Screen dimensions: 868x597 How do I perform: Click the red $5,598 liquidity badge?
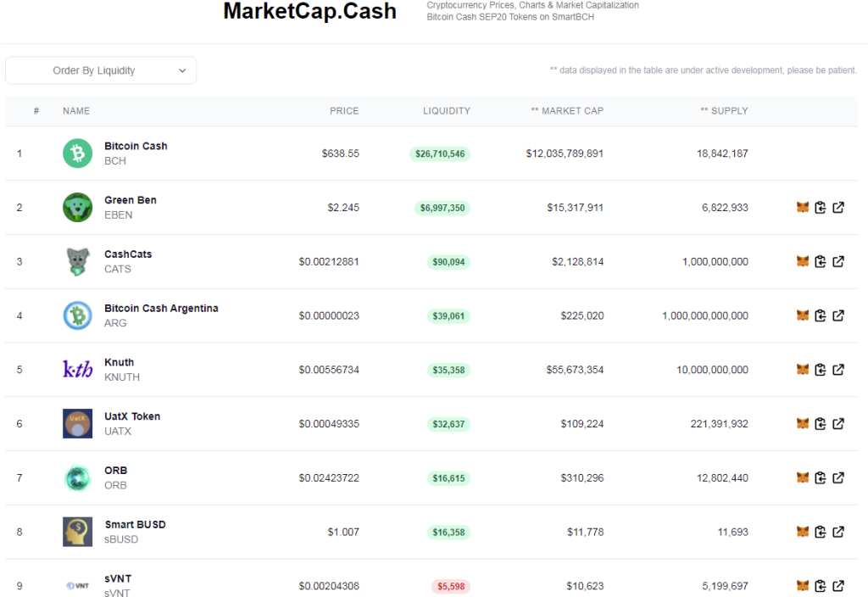451,586
